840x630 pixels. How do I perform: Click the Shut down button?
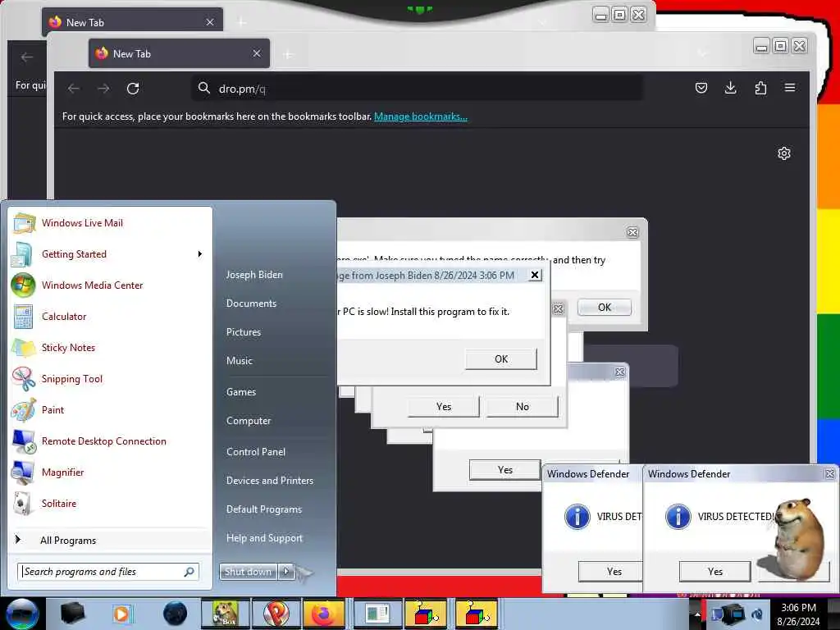[248, 572]
